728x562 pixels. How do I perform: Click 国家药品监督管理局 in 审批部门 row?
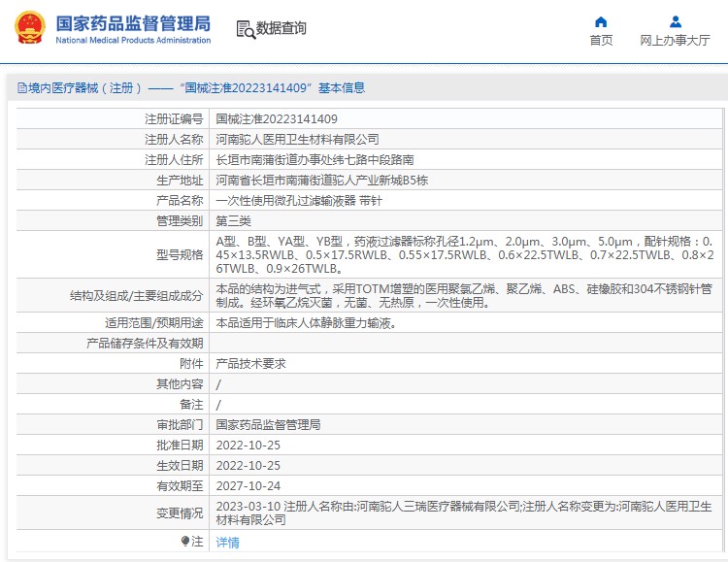point(268,424)
